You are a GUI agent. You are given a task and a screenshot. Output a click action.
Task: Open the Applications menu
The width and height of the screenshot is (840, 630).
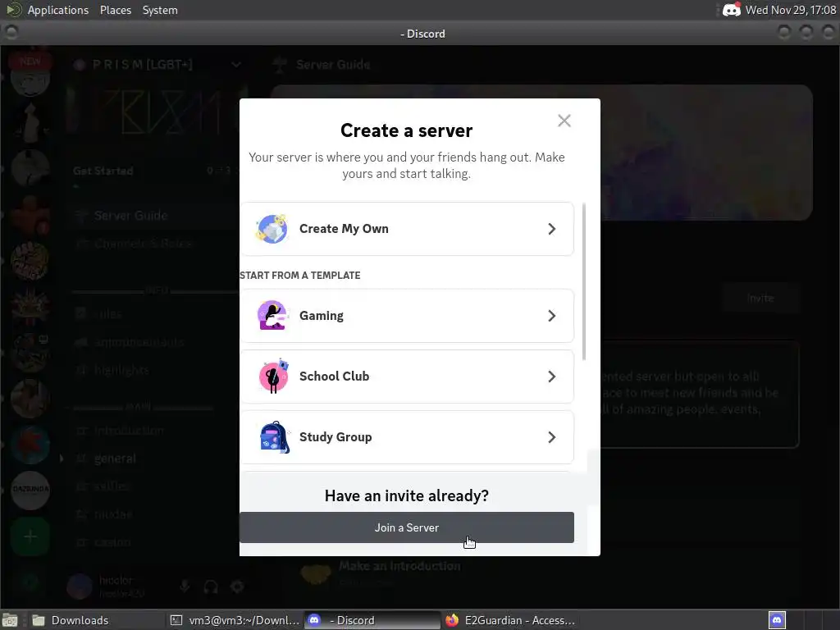[58, 10]
